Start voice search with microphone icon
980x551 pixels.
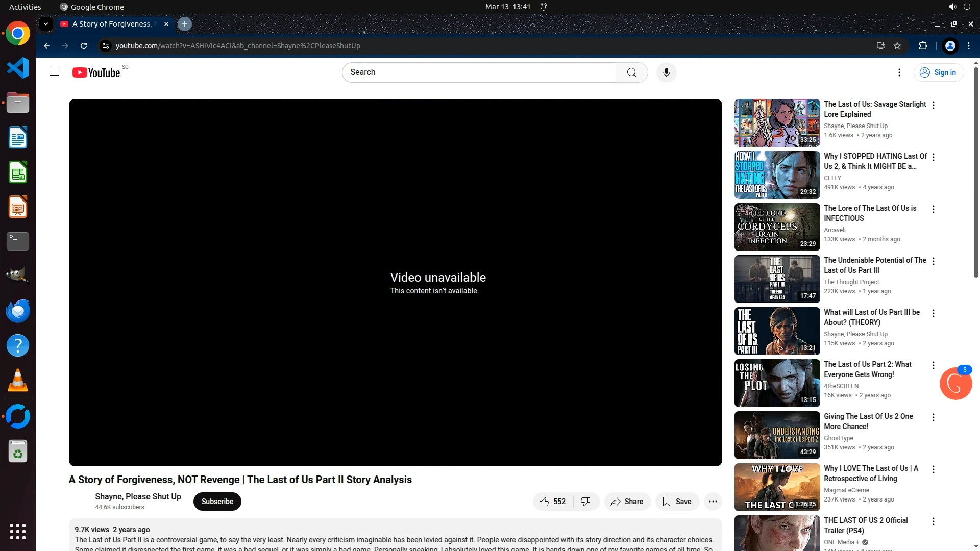tap(666, 72)
